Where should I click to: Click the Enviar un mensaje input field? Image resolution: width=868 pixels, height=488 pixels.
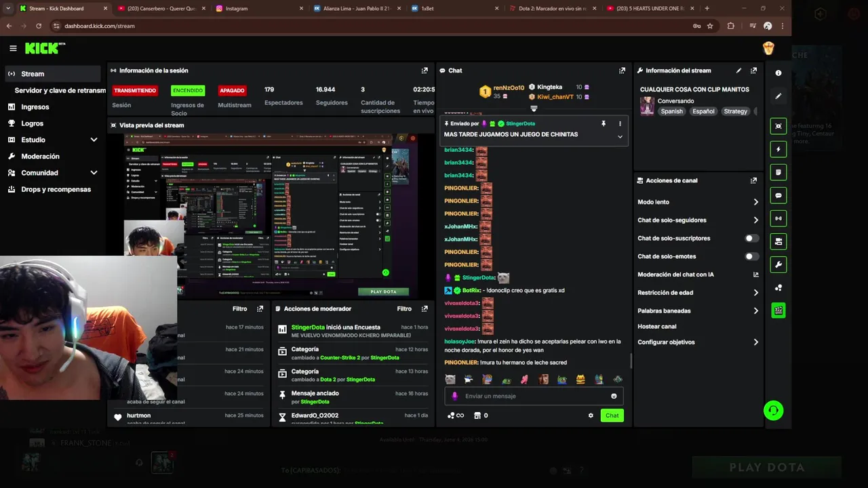(x=534, y=396)
